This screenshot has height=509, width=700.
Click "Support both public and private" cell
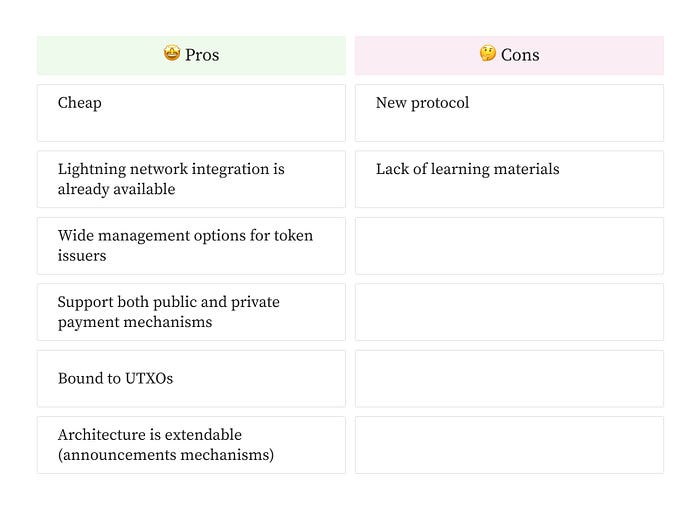tap(191, 312)
